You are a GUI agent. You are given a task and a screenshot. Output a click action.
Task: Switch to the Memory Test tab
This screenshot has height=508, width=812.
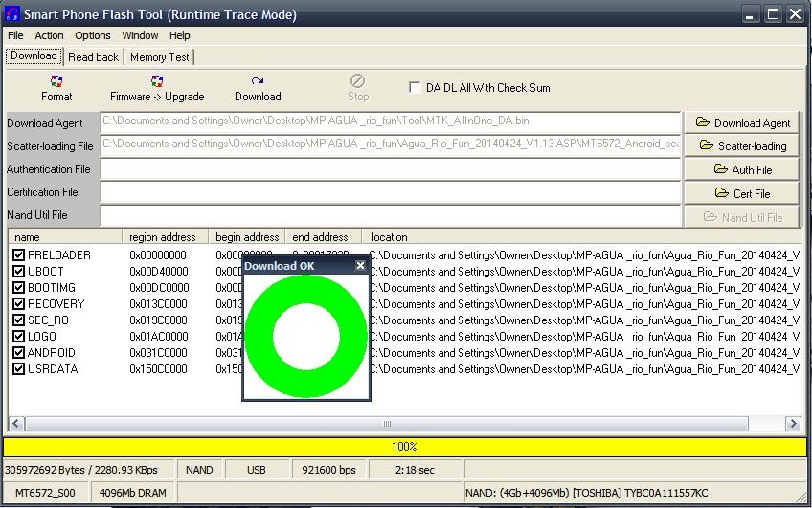tap(159, 57)
